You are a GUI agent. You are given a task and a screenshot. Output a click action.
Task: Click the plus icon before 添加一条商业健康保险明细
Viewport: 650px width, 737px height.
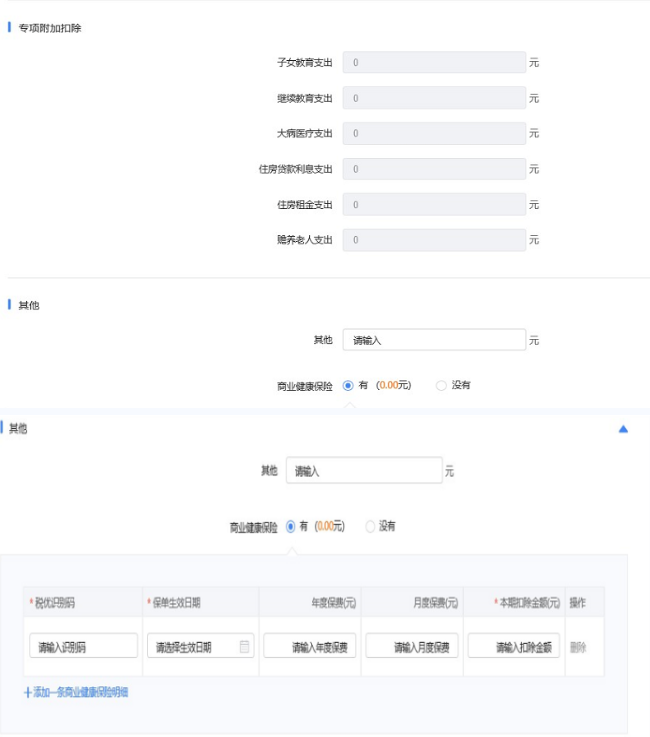pos(27,692)
